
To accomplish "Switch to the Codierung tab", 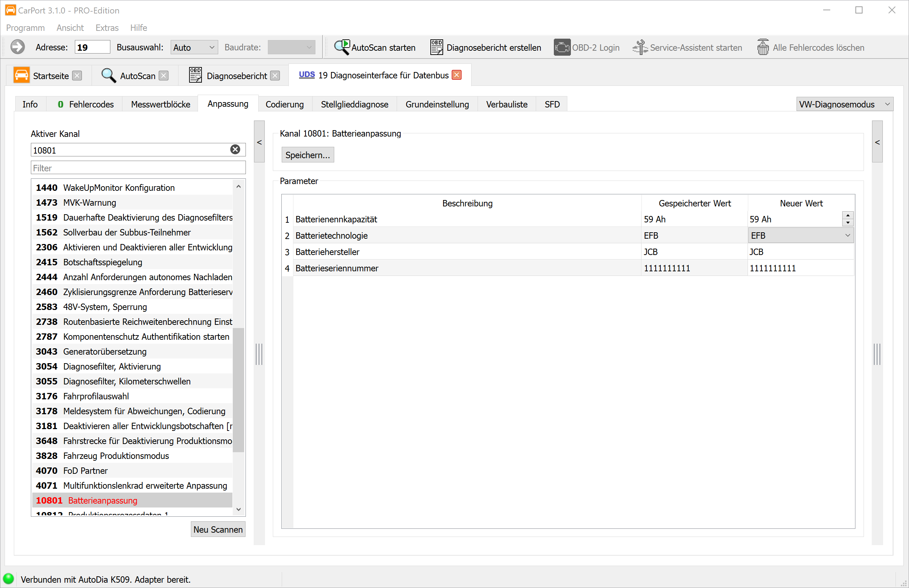I will (285, 104).
